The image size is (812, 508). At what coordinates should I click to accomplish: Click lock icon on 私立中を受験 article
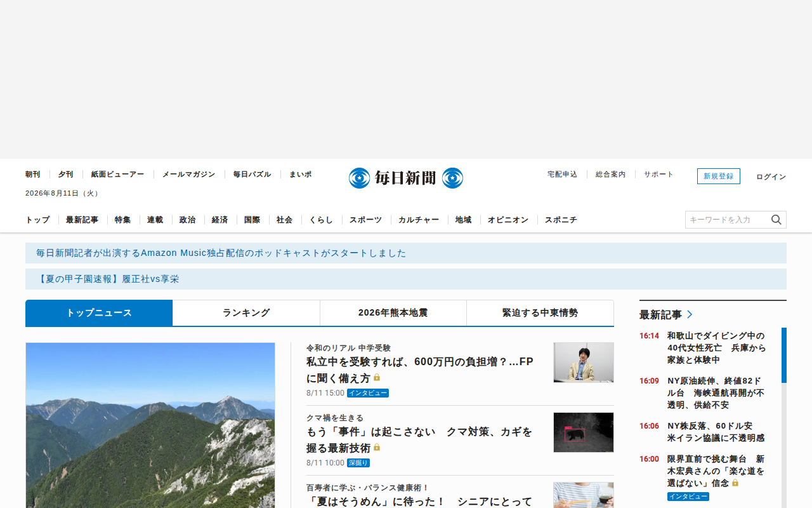tap(377, 378)
